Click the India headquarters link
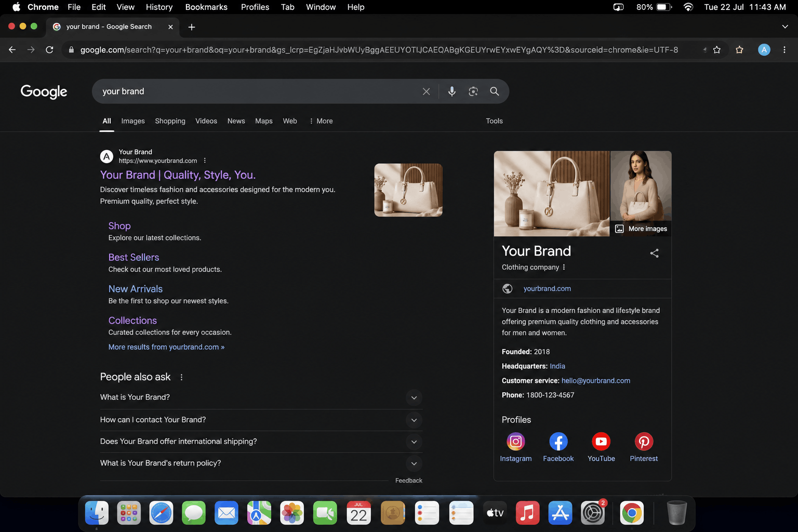Screen dimensions: 798x532 point(557,366)
